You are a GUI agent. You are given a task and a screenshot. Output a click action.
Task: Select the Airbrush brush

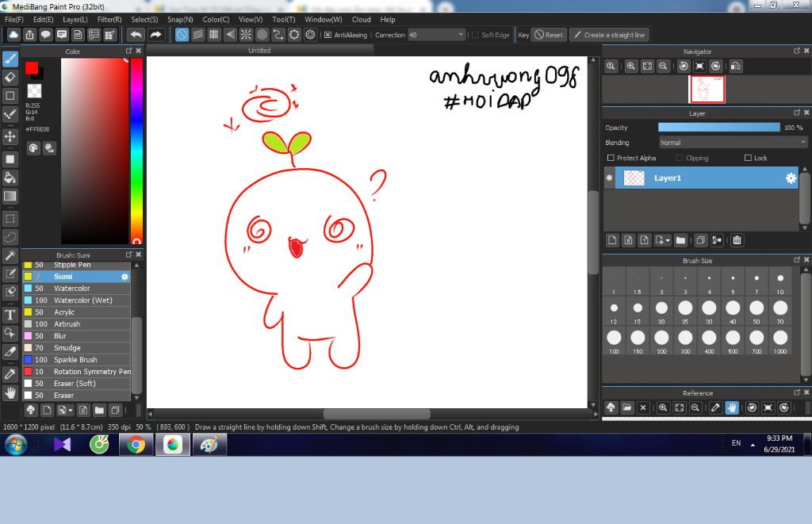[76, 324]
